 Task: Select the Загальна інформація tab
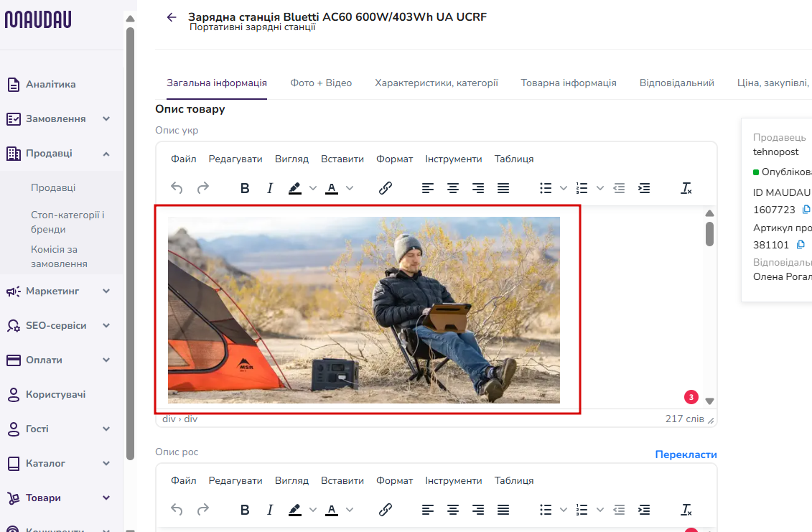[x=217, y=83]
